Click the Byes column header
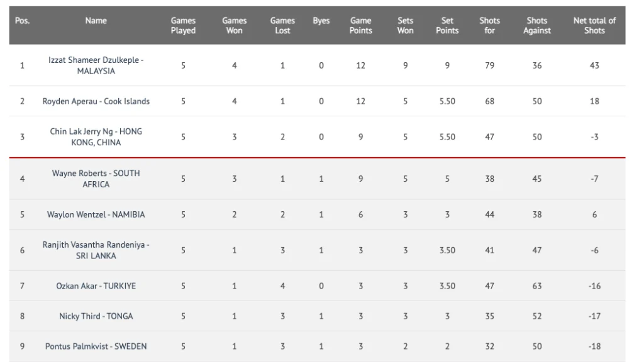Screen dimensions: 644x364 tap(321, 21)
